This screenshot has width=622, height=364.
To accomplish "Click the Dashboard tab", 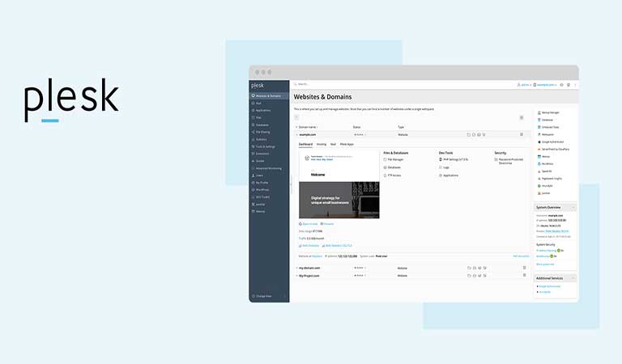I will pos(305,144).
